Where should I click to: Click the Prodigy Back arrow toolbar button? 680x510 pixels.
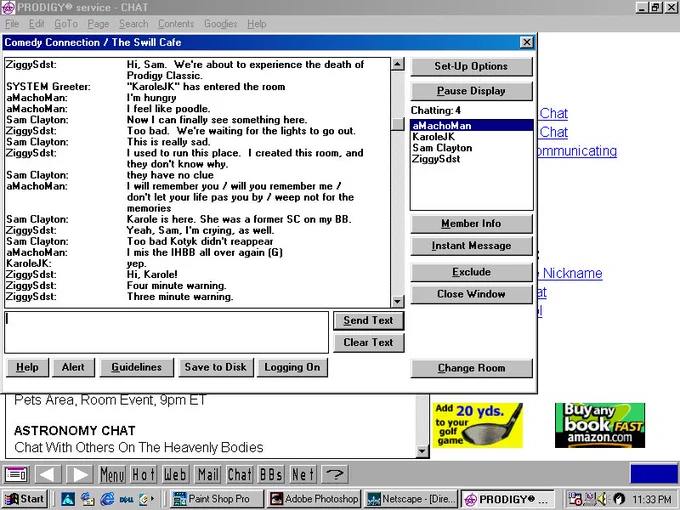(48, 474)
